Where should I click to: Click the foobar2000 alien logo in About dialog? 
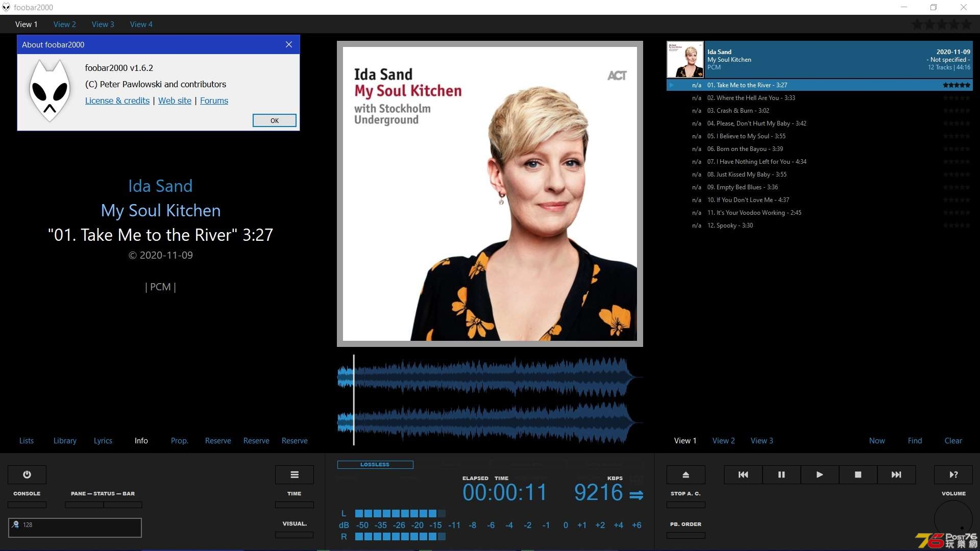coord(50,90)
